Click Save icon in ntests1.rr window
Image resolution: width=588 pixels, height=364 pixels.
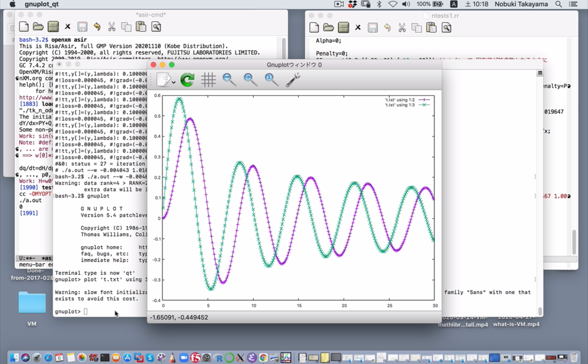[372, 28]
